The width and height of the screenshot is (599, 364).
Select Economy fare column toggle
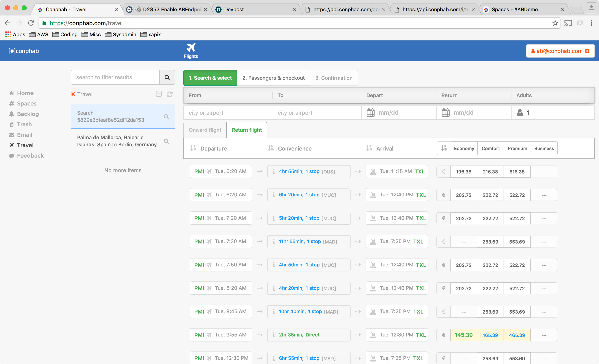point(464,148)
